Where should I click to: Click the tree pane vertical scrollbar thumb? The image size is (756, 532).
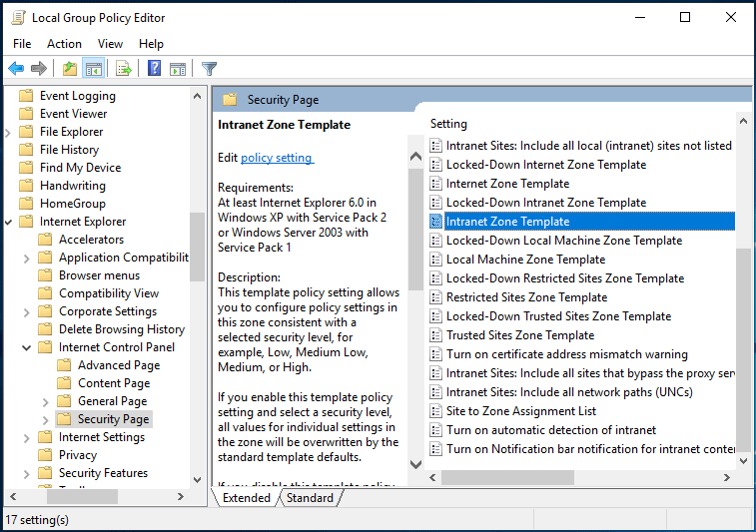pos(197,247)
